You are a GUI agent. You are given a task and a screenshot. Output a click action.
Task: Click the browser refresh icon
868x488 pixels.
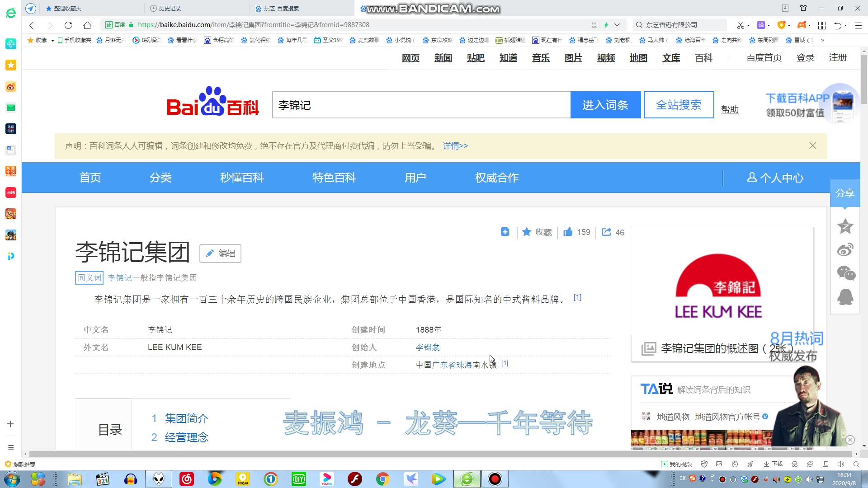[68, 25]
